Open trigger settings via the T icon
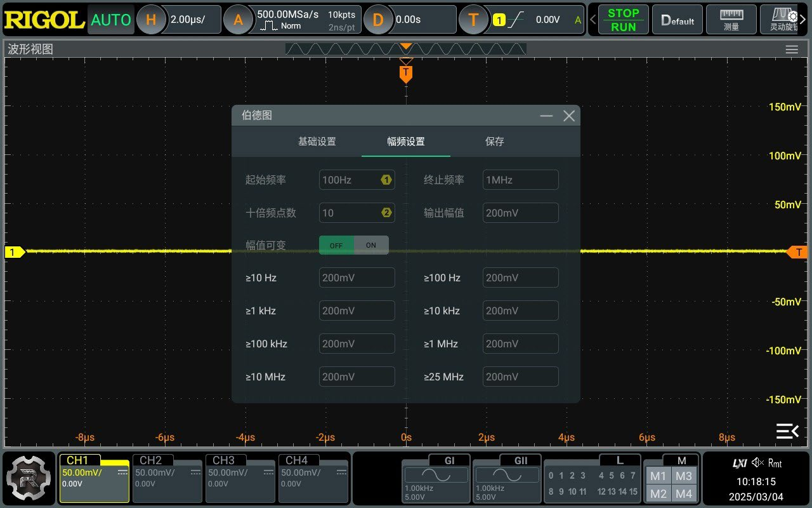The height and width of the screenshot is (508, 812). 473,20
